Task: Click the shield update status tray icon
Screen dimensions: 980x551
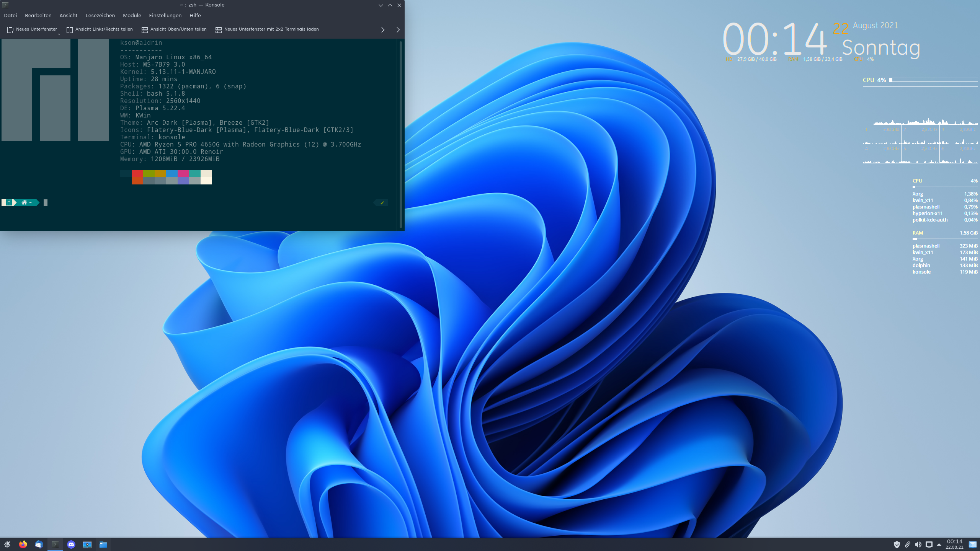Action: (x=897, y=544)
